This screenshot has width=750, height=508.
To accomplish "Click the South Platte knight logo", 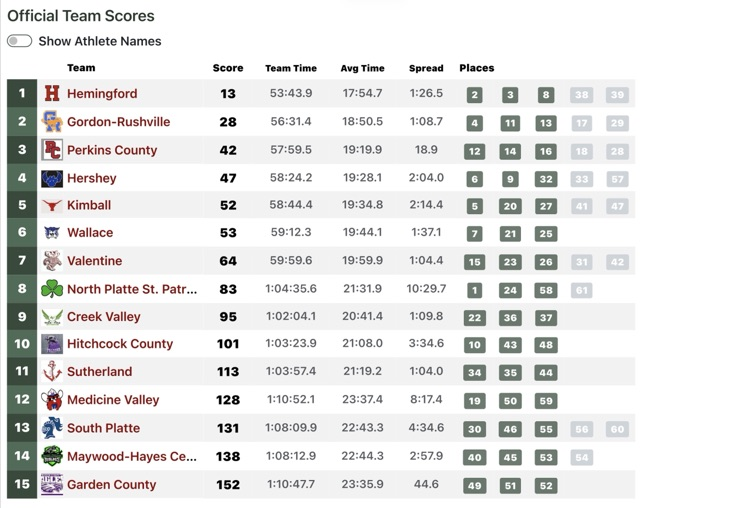I will [x=52, y=428].
